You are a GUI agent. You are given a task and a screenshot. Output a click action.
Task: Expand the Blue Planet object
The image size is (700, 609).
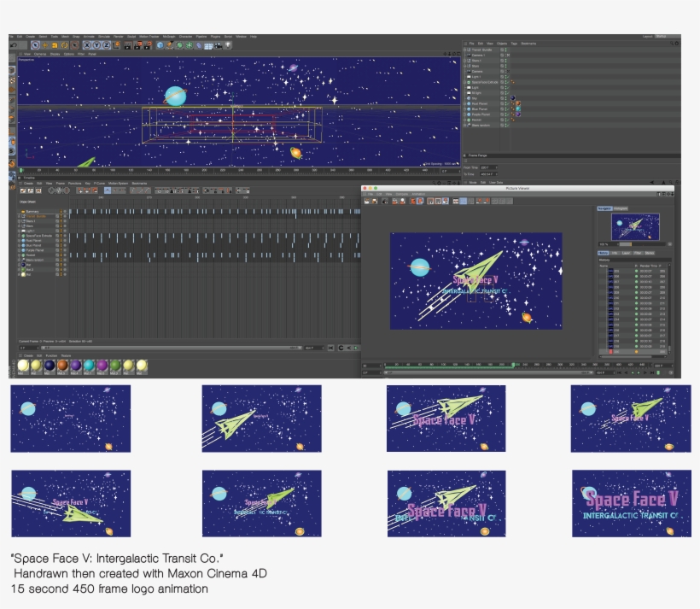(464, 109)
